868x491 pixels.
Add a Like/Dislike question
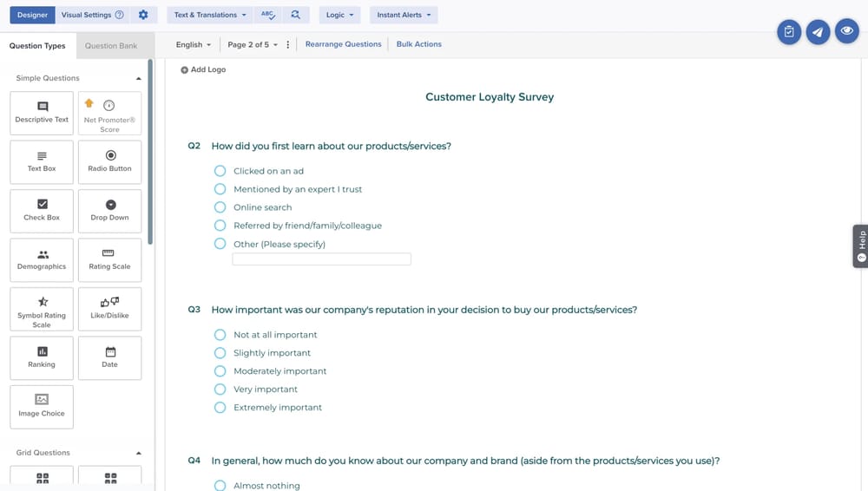pyautogui.click(x=109, y=309)
